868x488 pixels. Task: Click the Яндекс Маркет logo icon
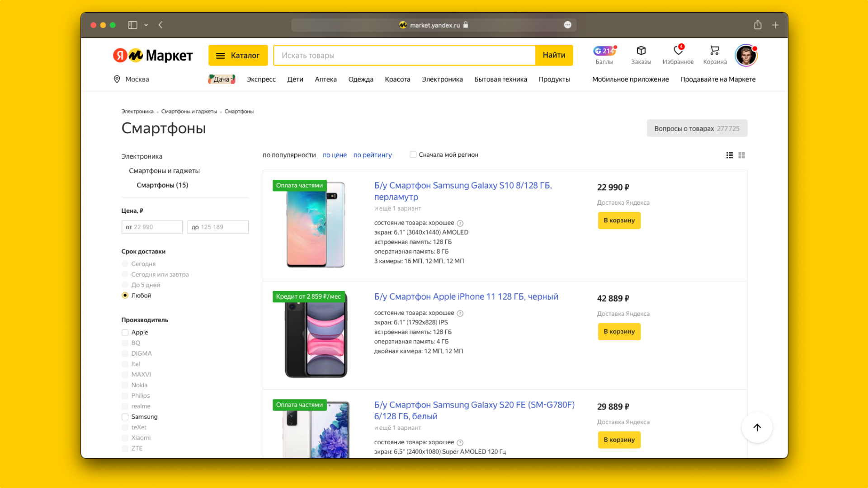(153, 56)
